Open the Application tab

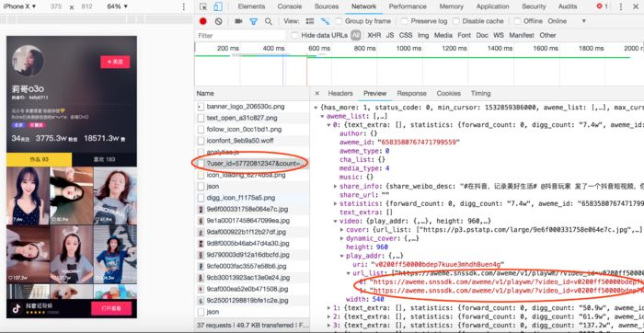(x=492, y=6)
